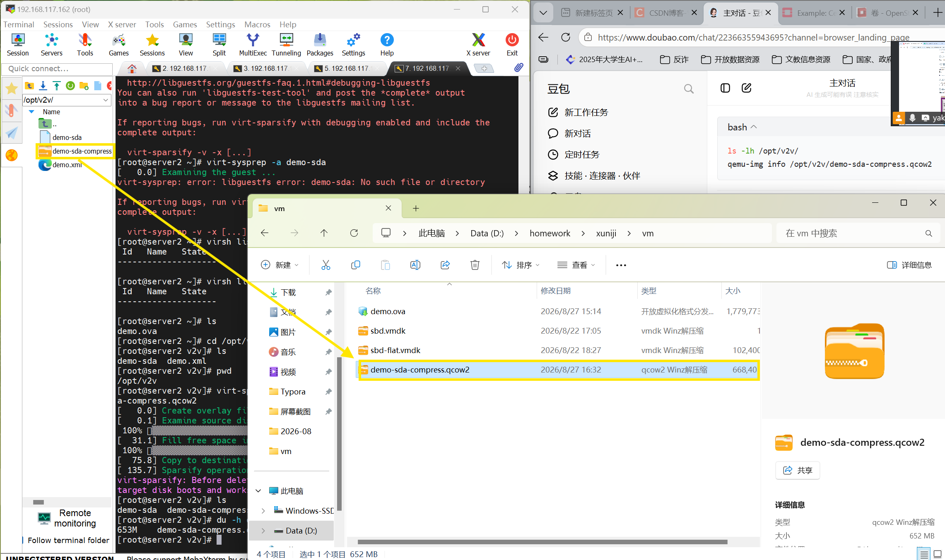This screenshot has width=945, height=560.
Task: Click the Rename icon in File Explorer toolbar
Action: [415, 265]
